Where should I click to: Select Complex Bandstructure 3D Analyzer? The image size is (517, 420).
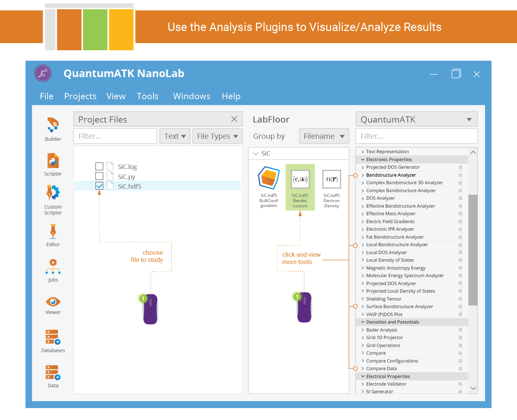[x=404, y=183]
